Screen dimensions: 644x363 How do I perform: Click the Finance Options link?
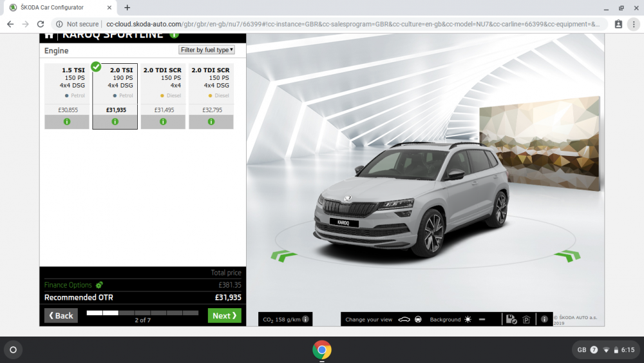68,285
